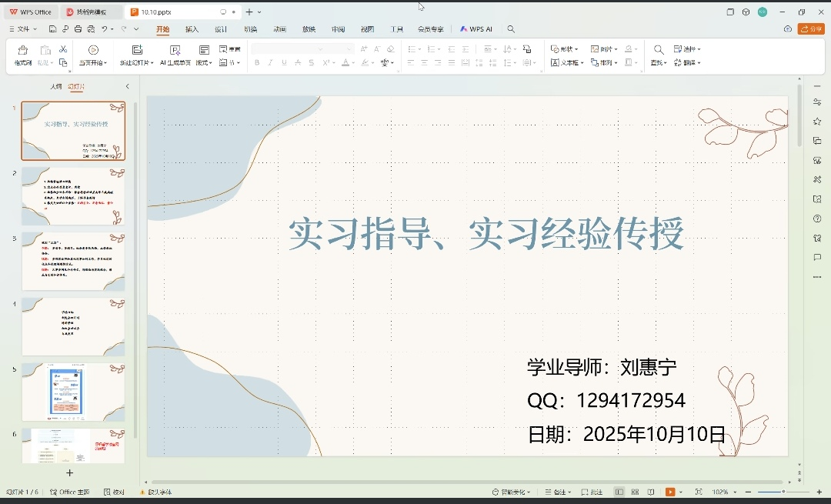Toggle normal view in status bar
The width and height of the screenshot is (831, 504).
pyautogui.click(x=619, y=492)
